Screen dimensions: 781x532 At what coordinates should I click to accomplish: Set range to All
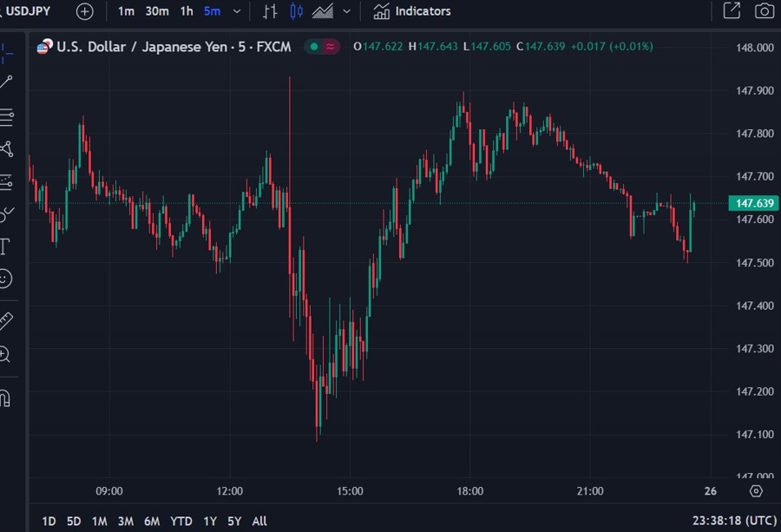point(259,521)
